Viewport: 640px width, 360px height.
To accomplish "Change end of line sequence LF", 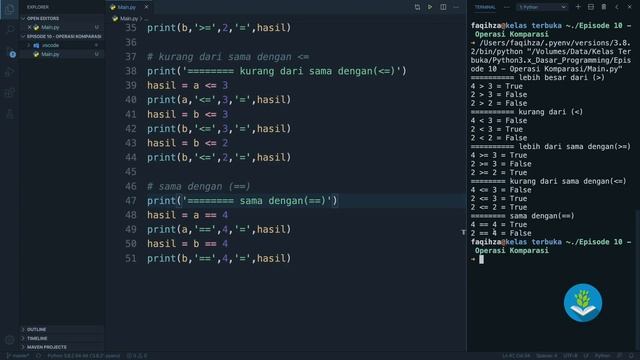I will 587,356.
